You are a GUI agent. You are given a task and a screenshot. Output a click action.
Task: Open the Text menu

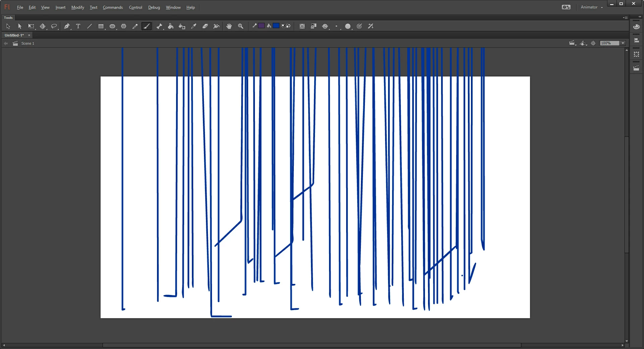(94, 7)
